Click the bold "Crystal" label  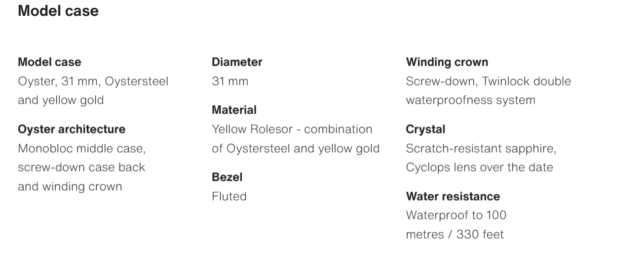coord(425,129)
